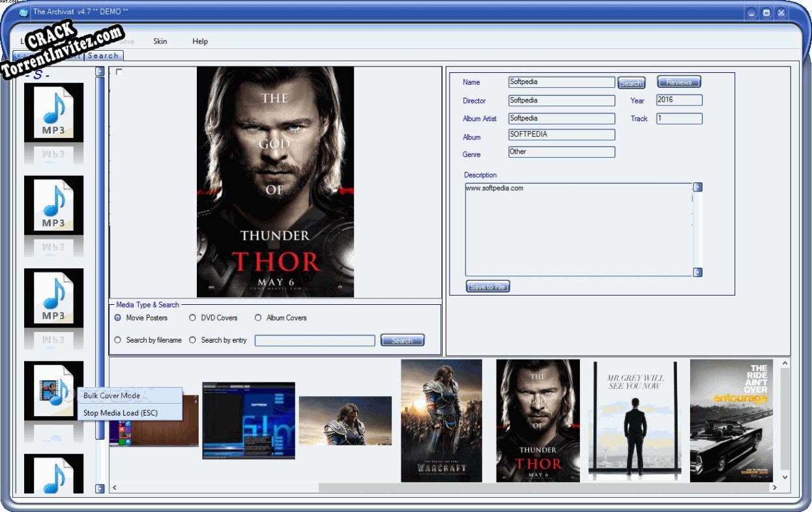Click the Reviews button
The height and width of the screenshot is (512, 812).
tap(678, 81)
